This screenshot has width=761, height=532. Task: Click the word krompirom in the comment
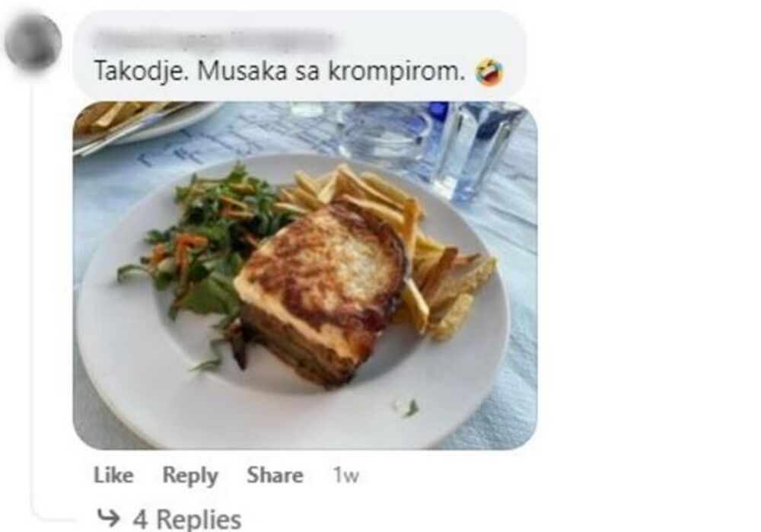(396, 72)
